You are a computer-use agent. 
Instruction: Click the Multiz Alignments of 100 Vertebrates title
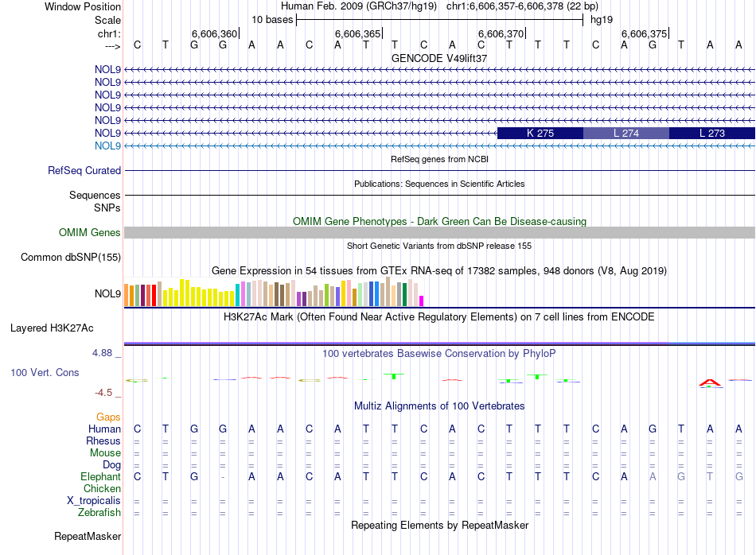(439, 406)
